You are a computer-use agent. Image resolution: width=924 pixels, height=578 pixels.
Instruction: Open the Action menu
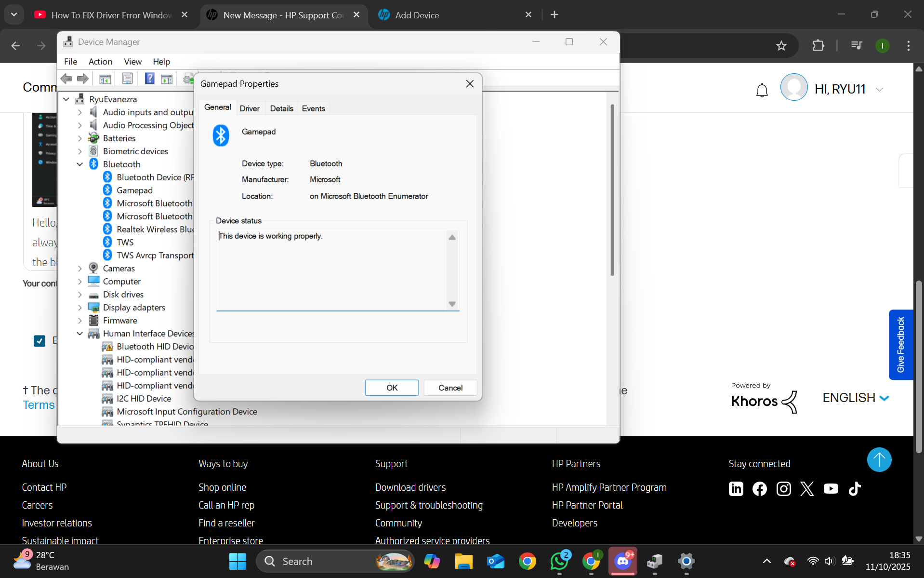(x=100, y=62)
